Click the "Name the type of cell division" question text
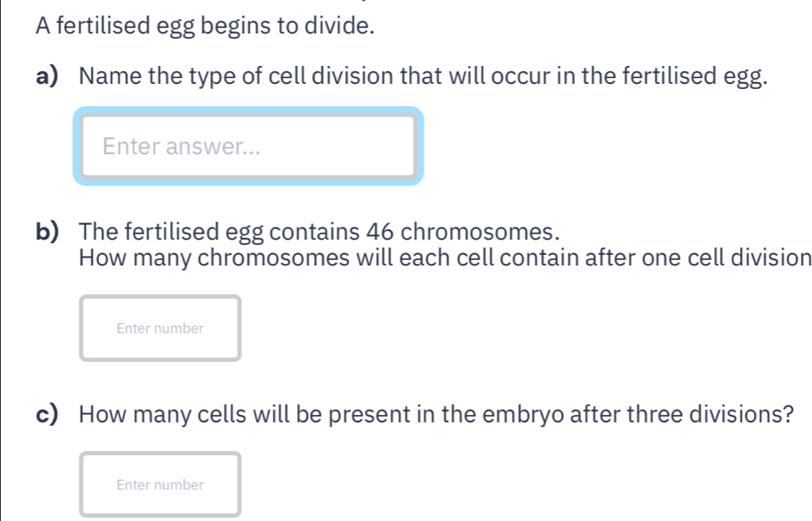 [419, 76]
